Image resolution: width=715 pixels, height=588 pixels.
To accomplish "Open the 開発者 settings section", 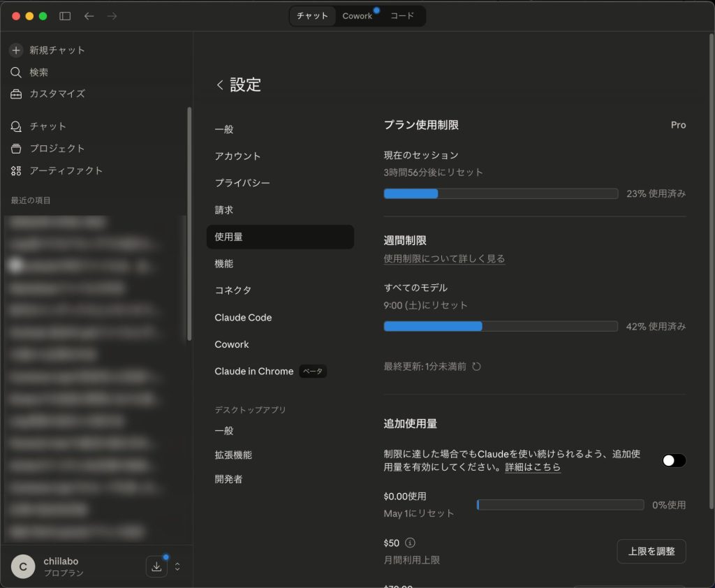I will (x=280, y=479).
